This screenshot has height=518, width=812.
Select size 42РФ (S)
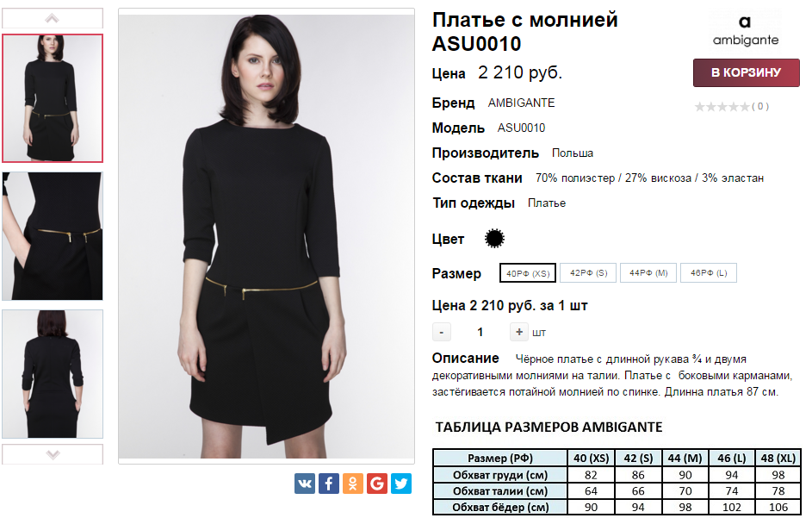coord(588,272)
